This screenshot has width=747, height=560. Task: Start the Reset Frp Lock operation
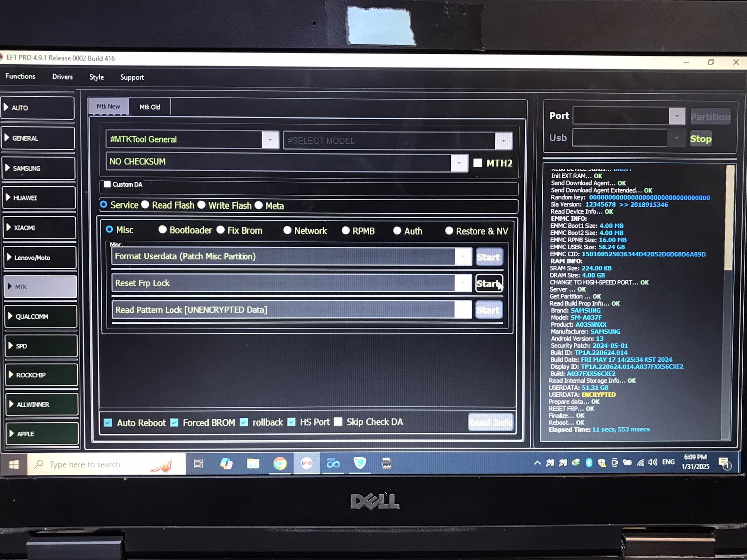(x=489, y=283)
